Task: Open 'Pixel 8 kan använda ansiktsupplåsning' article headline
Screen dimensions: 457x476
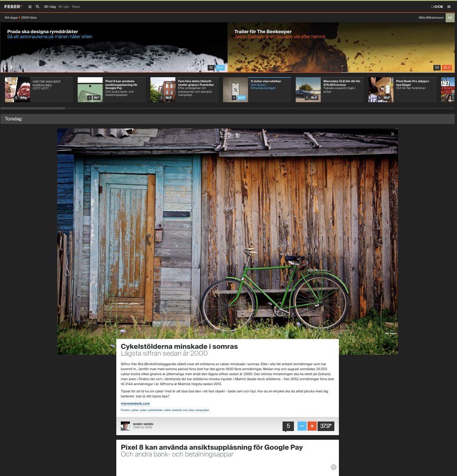Action: [212, 447]
